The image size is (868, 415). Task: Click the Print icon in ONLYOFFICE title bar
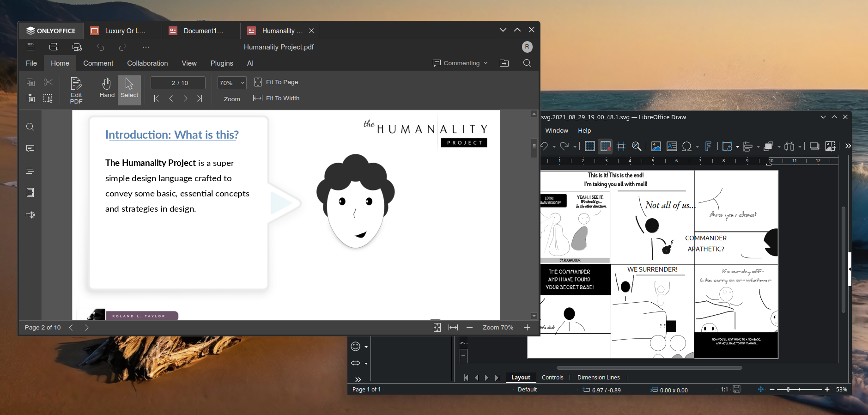tap(54, 47)
